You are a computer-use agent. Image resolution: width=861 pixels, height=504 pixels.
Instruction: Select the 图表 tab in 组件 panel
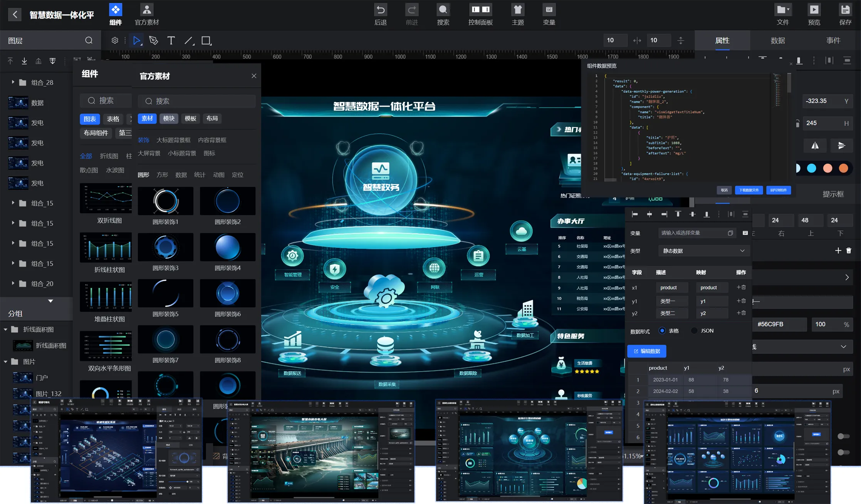tap(90, 119)
